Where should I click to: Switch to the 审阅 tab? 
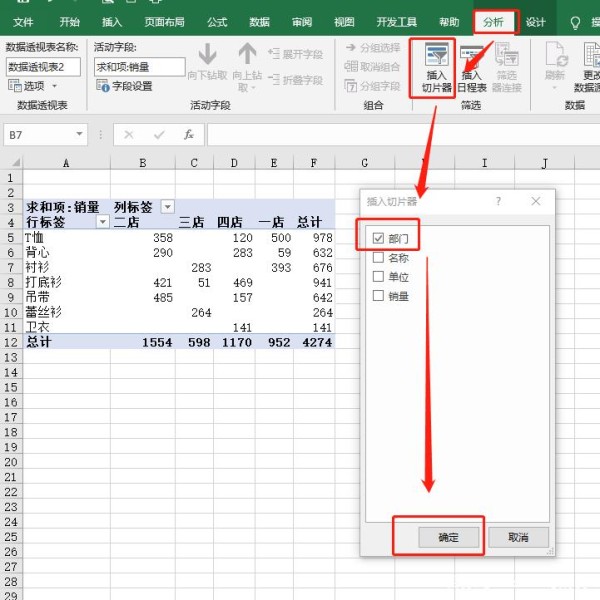tap(302, 22)
